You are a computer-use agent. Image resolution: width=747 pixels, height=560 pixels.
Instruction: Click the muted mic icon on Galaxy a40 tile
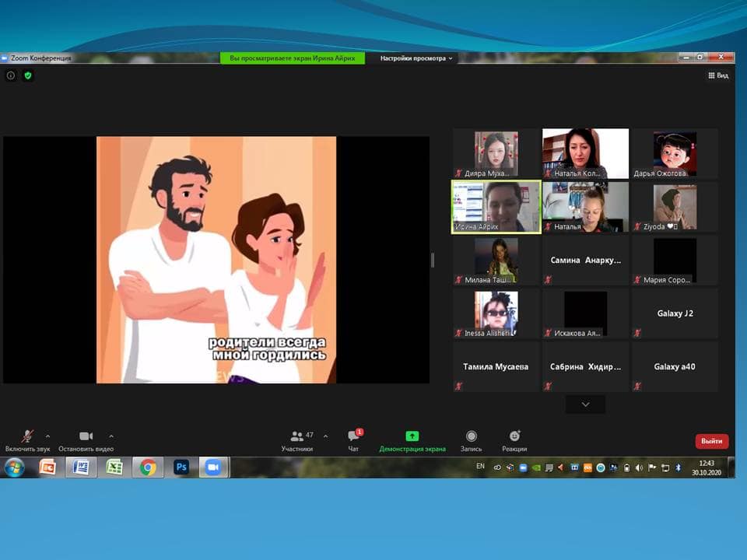click(637, 387)
